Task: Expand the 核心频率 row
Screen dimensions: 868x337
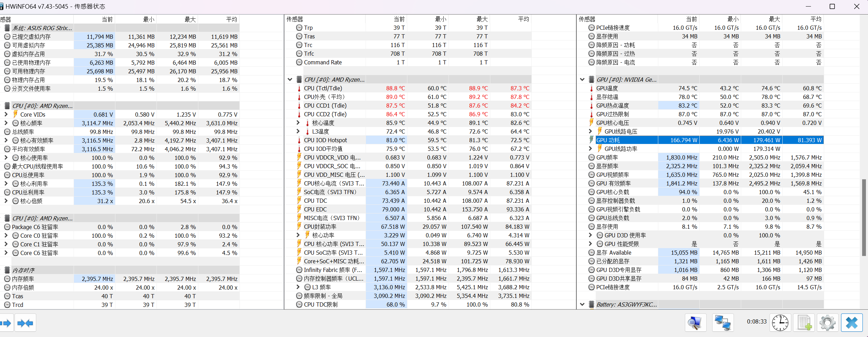Action: tap(6, 123)
